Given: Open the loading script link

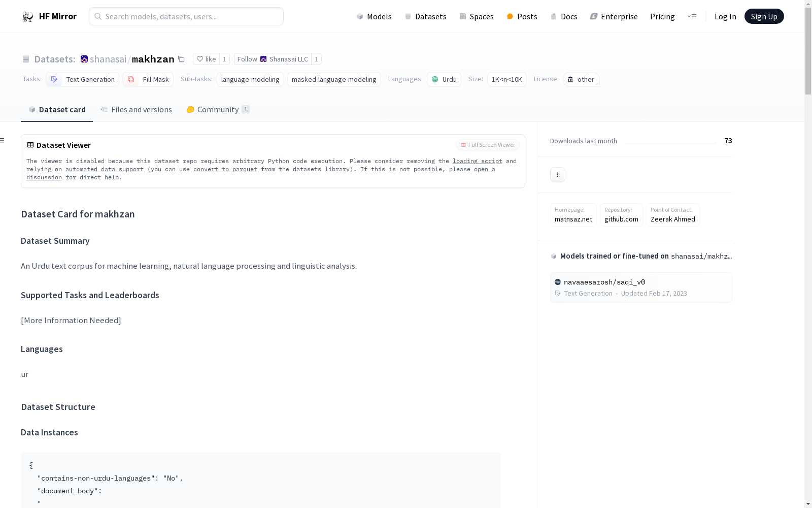Looking at the screenshot, I should click(477, 161).
